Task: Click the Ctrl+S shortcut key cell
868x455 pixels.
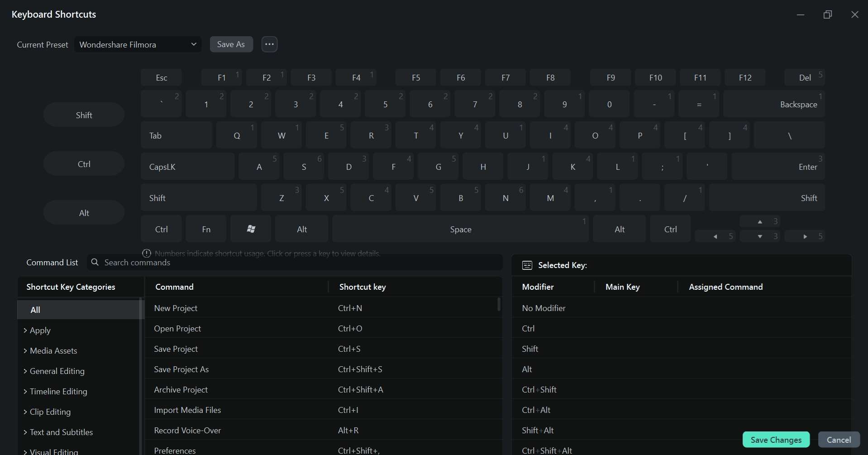Action: [x=349, y=349]
